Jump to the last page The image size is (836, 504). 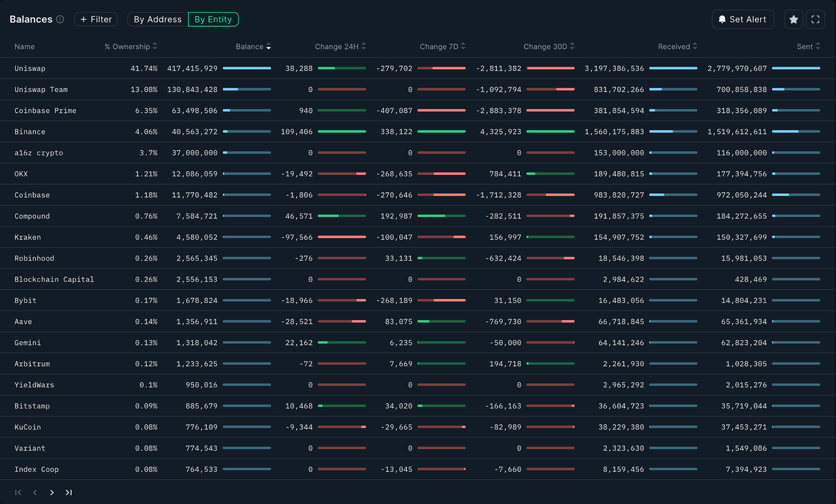(x=69, y=492)
